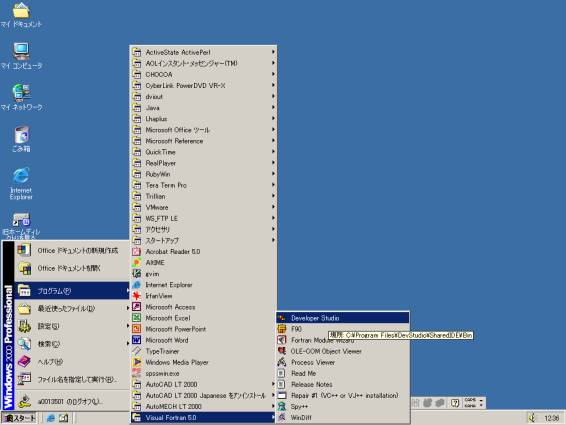
Task: Open the アクセサリ Accessories program group
Action: click(203, 229)
